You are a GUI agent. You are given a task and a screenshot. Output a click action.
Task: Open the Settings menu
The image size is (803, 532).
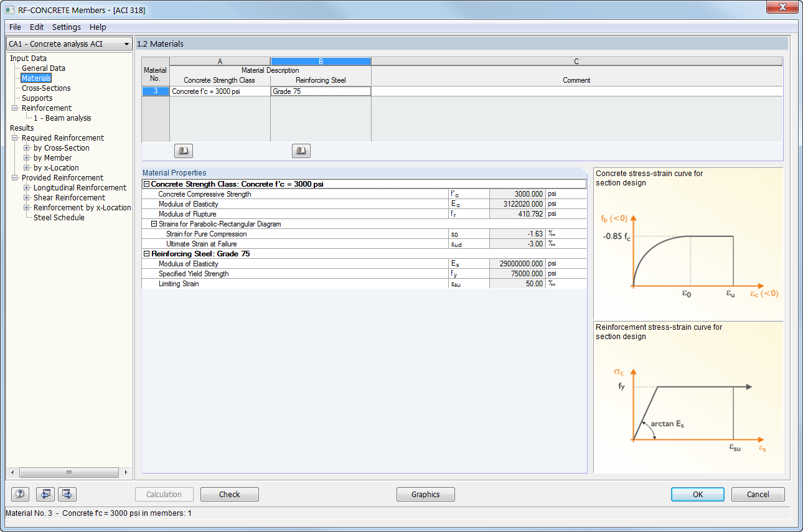point(67,27)
